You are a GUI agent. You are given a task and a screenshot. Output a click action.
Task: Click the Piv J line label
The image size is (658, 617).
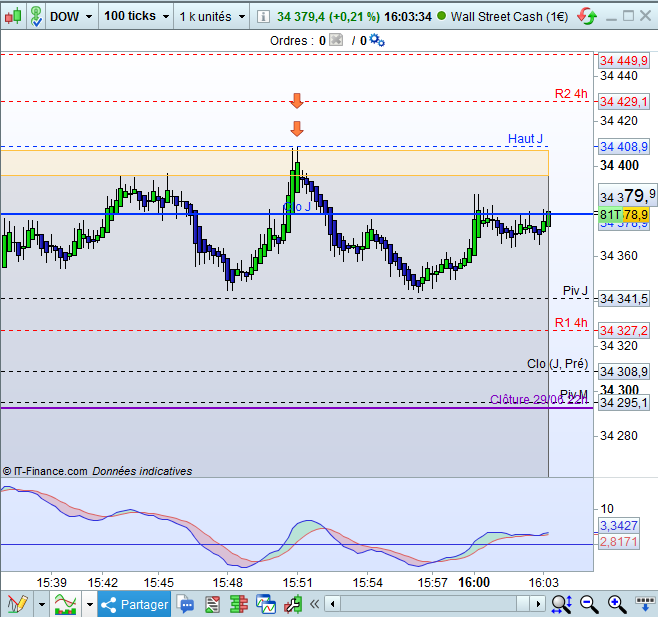click(575, 290)
